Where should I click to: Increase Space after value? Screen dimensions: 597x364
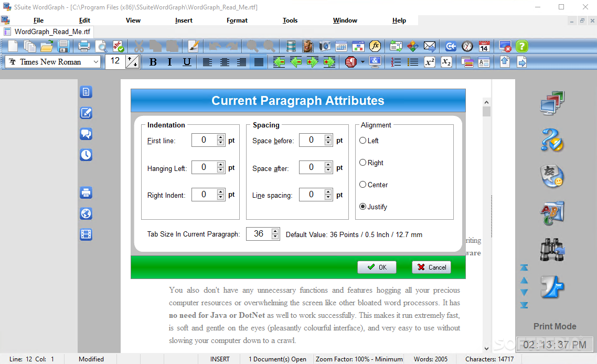[328, 165]
